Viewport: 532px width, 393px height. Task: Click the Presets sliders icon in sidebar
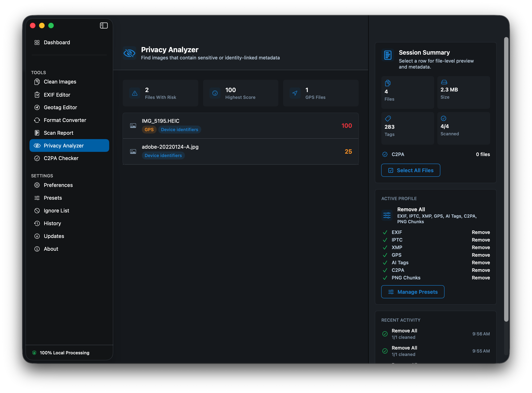click(x=37, y=198)
